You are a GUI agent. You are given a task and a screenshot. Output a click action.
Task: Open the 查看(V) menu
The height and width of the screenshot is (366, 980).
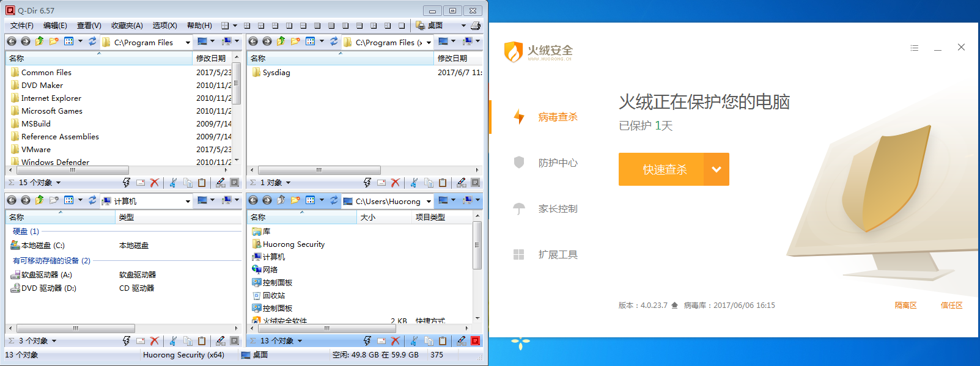(x=89, y=26)
